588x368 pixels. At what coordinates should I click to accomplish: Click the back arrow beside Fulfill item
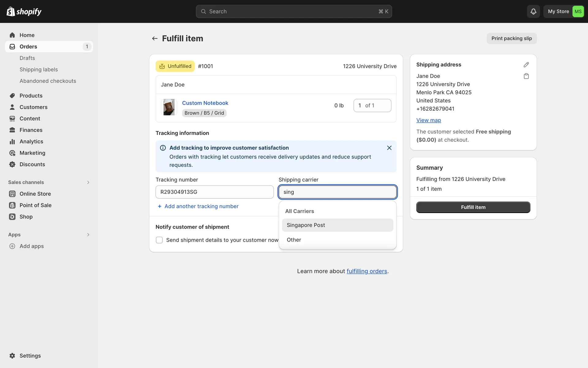[x=155, y=38]
